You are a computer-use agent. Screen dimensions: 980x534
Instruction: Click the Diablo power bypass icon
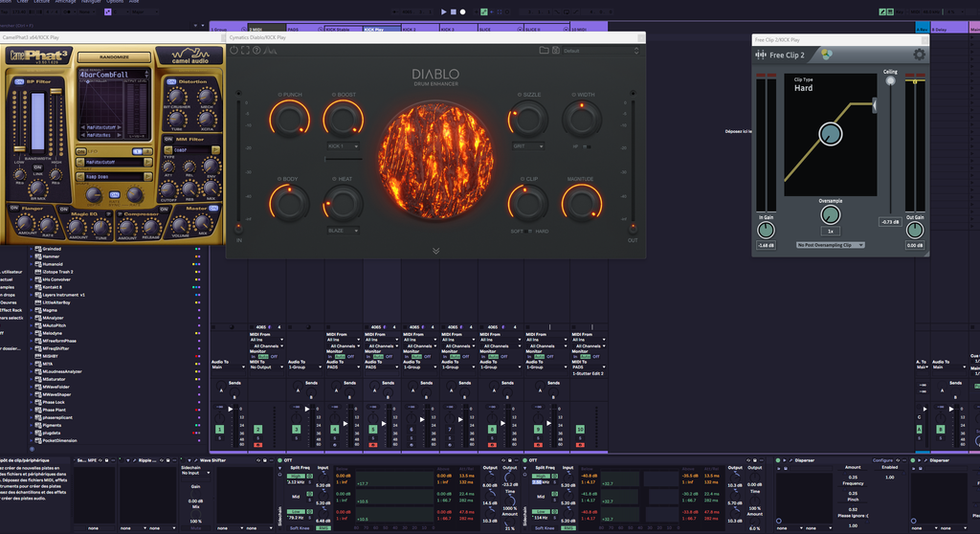234,50
